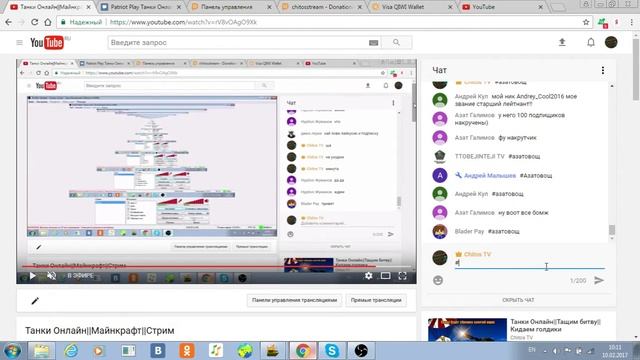Open video player settings gear
This screenshot has height=360, width=640.
[x=369, y=276]
